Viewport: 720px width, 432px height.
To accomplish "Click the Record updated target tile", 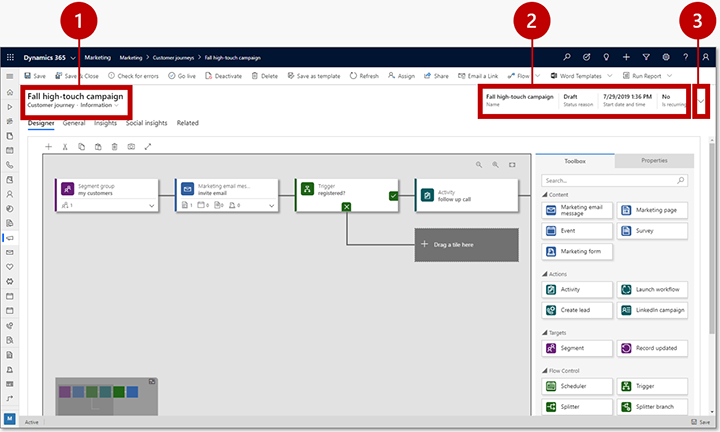I will [653, 348].
